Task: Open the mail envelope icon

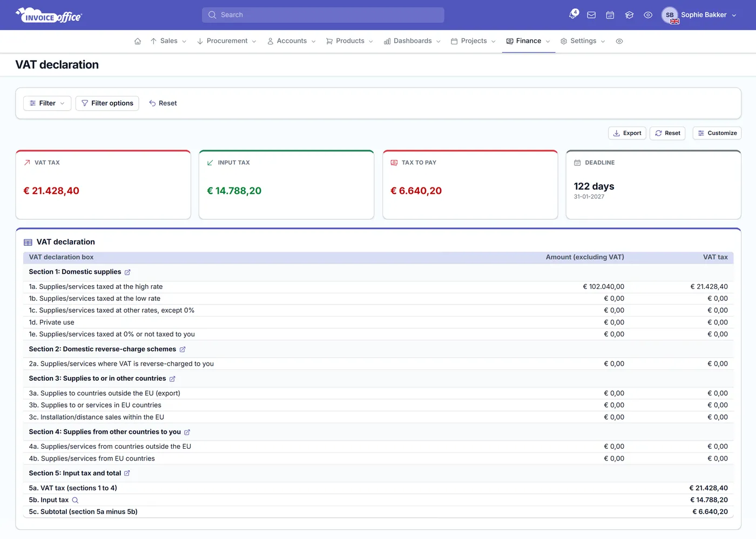Action: click(x=591, y=15)
